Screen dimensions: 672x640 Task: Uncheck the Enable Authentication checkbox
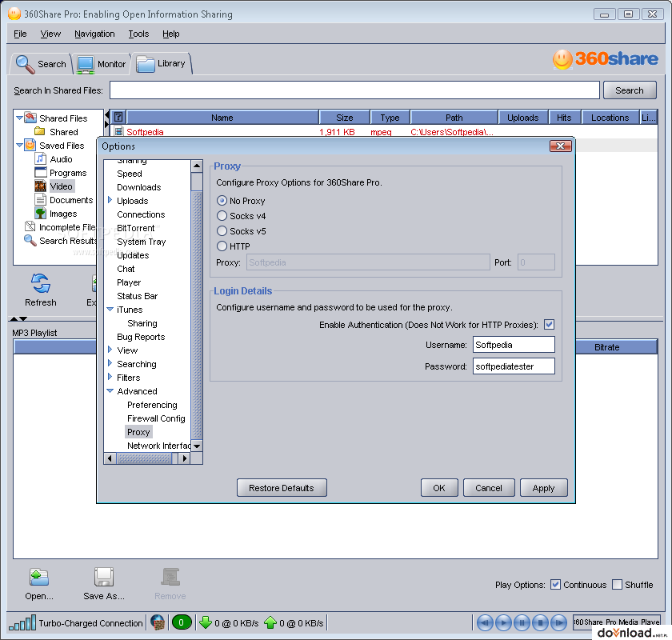coord(549,325)
